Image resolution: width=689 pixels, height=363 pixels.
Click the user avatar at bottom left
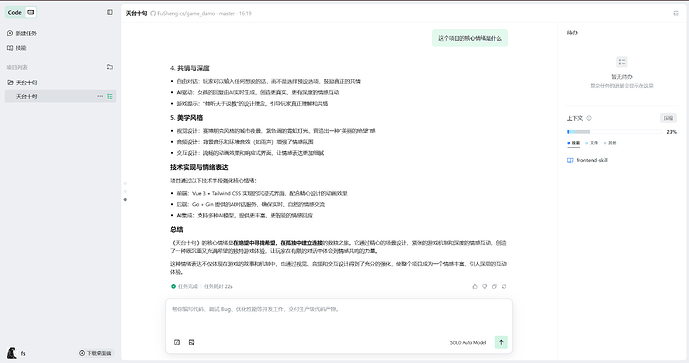coord(11,353)
